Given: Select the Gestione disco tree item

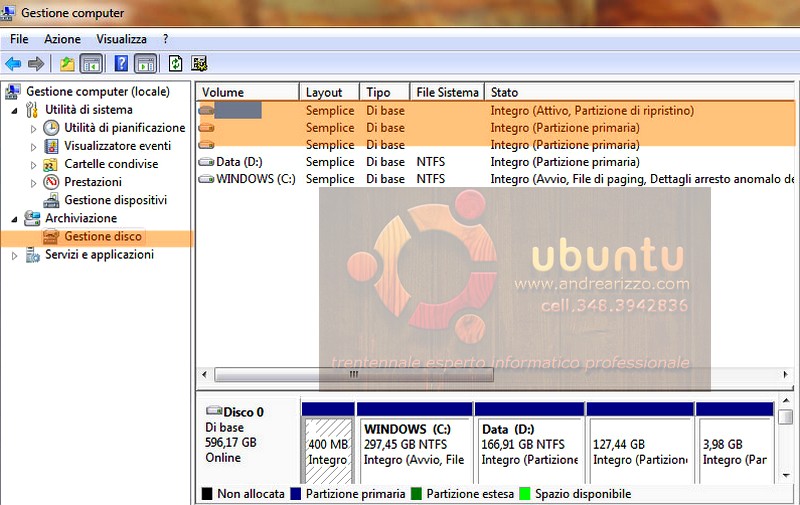Looking at the screenshot, I should tap(103, 236).
